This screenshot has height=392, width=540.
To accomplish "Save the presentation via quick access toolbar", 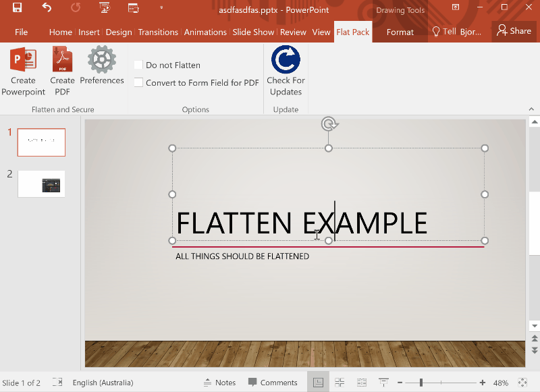I will point(16,9).
